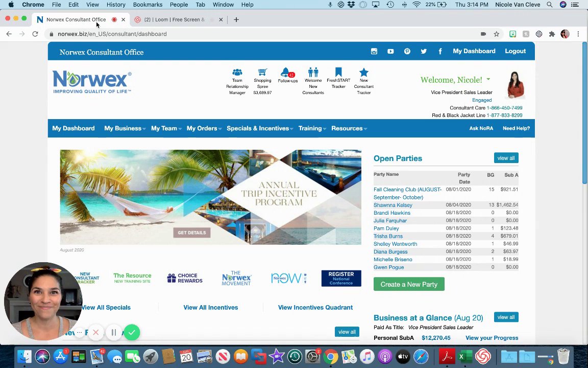Open the Bookmarks menu
Screen dimensions: 588x368
click(148, 5)
